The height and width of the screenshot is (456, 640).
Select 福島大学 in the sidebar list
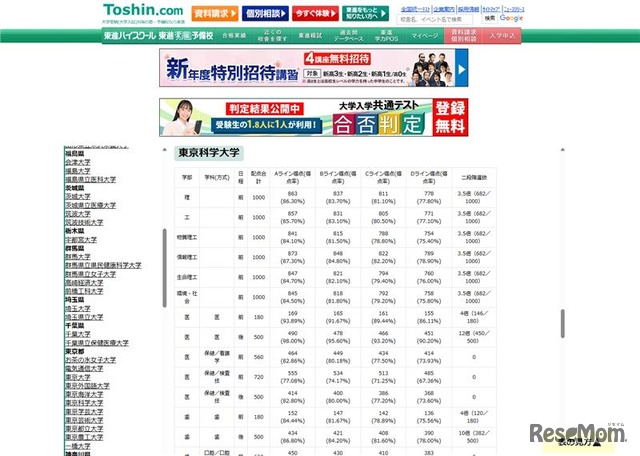[78, 171]
